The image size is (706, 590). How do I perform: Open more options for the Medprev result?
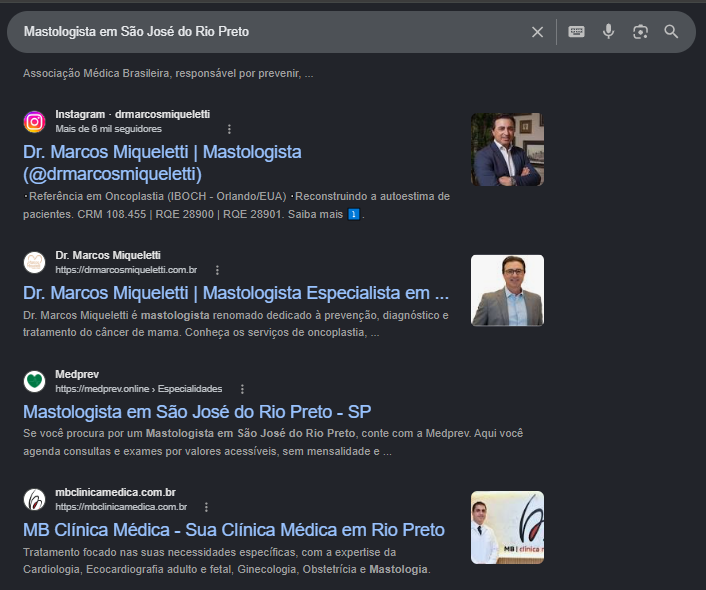point(242,389)
